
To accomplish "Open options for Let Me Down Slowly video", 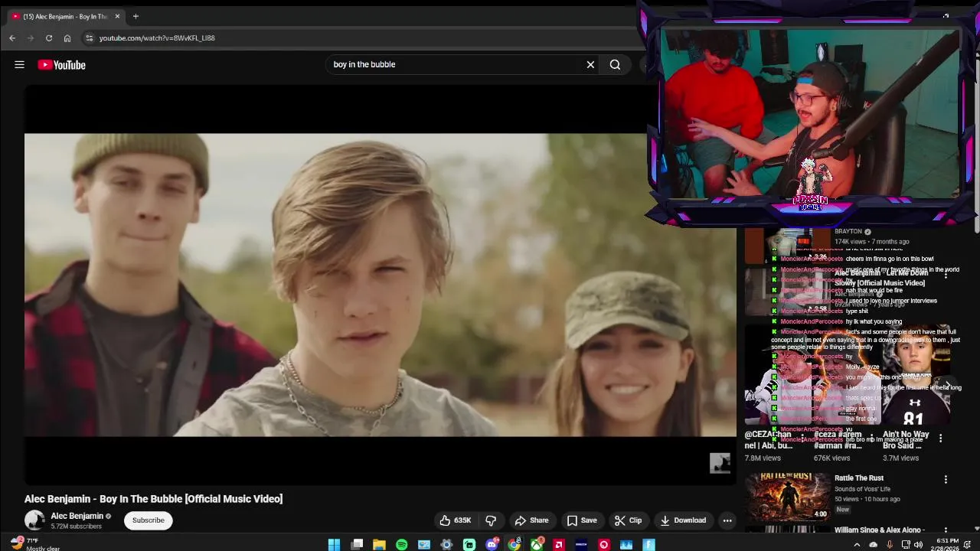I will [x=946, y=273].
